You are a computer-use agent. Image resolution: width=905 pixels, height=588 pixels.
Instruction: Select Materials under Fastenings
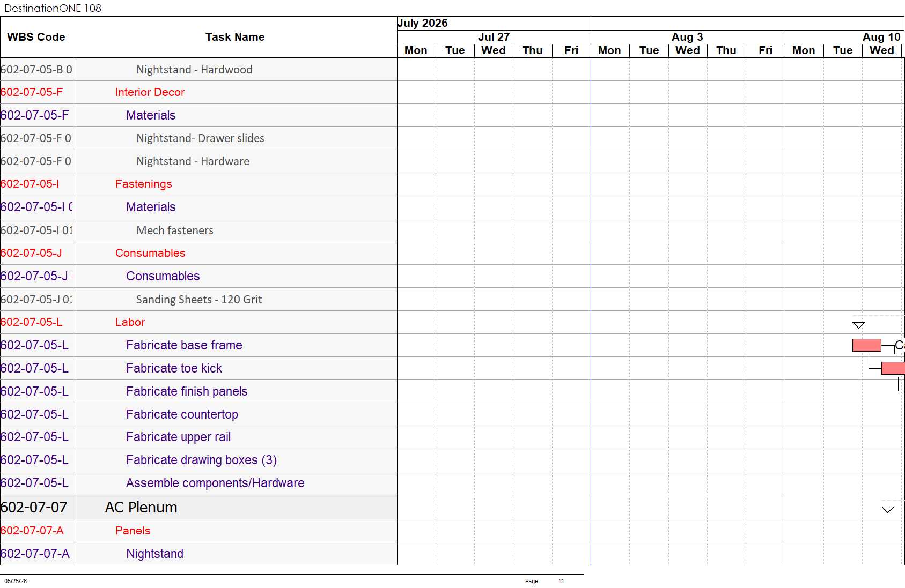click(x=151, y=207)
